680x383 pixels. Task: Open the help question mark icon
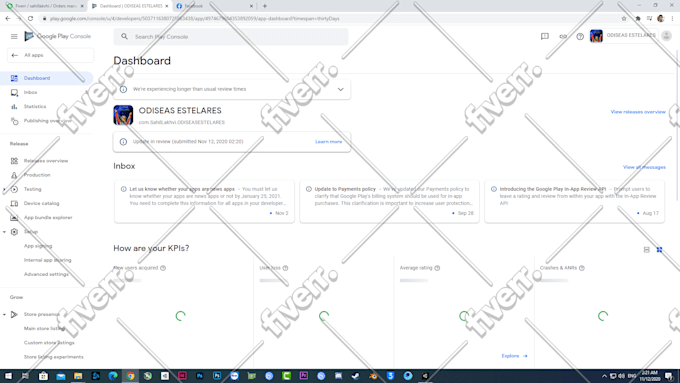click(x=580, y=36)
